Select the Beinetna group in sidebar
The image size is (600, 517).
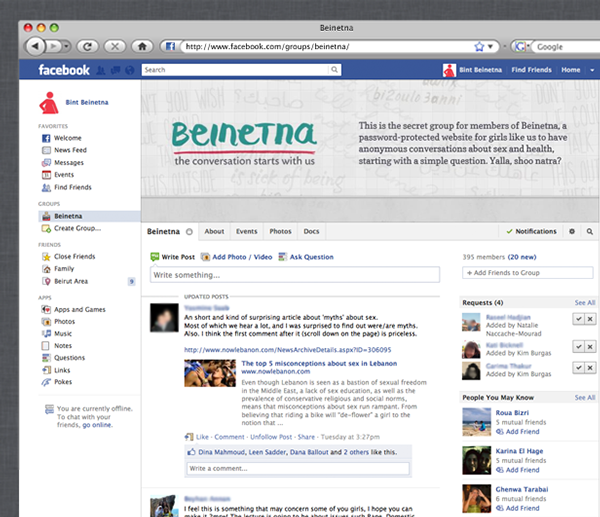[x=90, y=216]
